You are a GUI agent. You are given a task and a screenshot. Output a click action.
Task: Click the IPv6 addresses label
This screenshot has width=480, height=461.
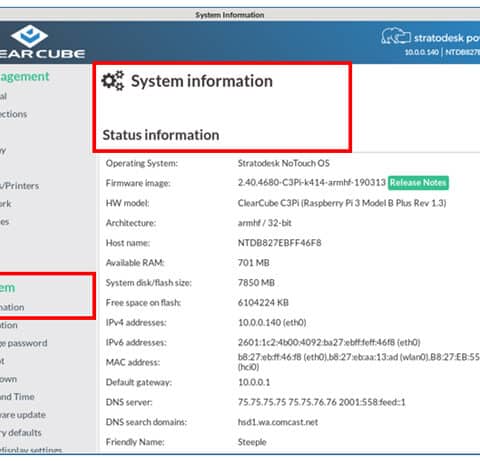pos(136,342)
